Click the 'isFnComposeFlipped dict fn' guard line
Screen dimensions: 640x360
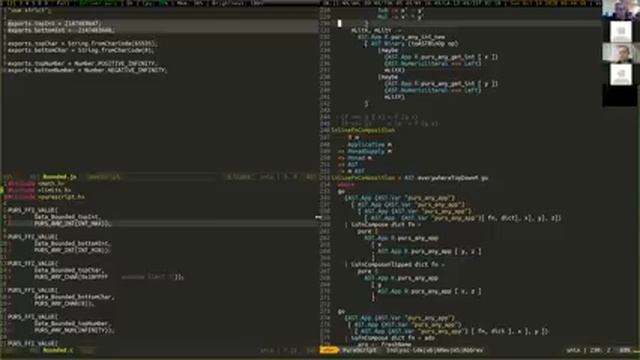pyautogui.click(x=395, y=264)
